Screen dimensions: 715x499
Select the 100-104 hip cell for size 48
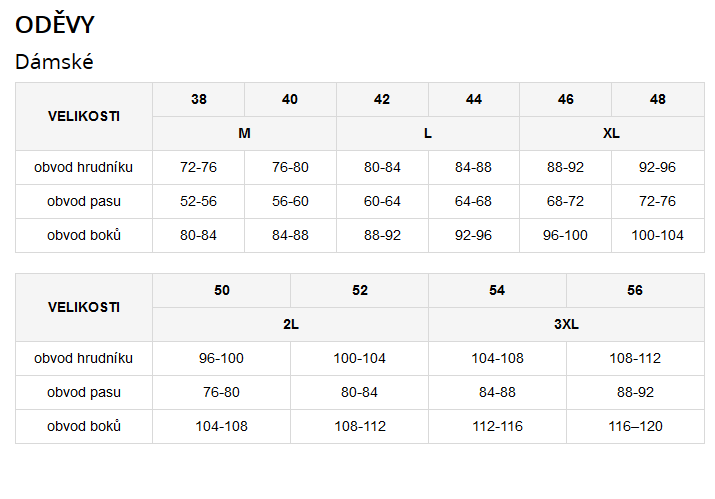click(658, 235)
